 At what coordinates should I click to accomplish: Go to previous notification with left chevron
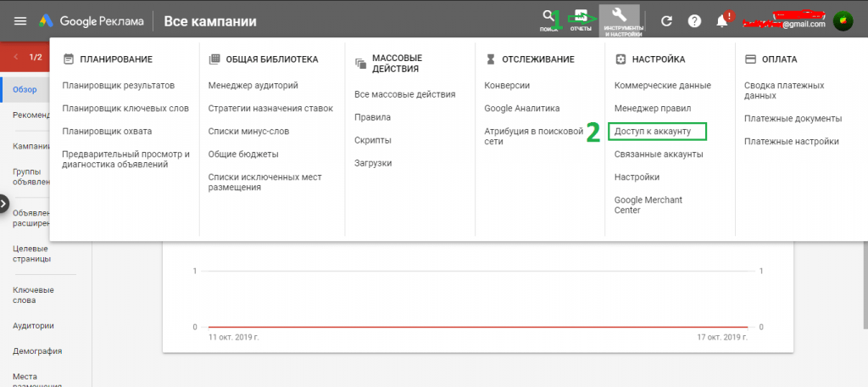click(15, 57)
